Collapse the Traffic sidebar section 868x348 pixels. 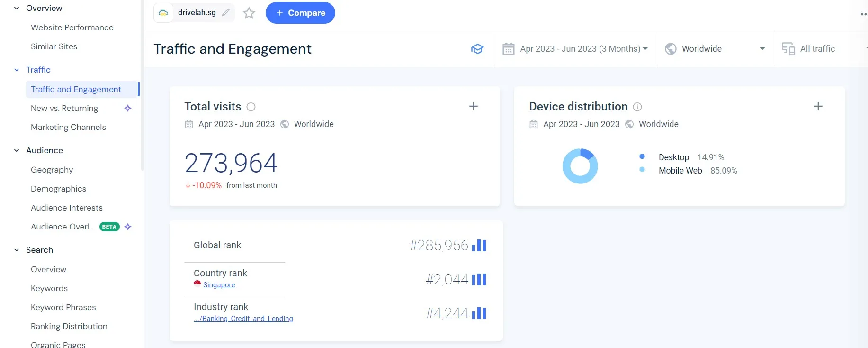pyautogui.click(x=17, y=70)
